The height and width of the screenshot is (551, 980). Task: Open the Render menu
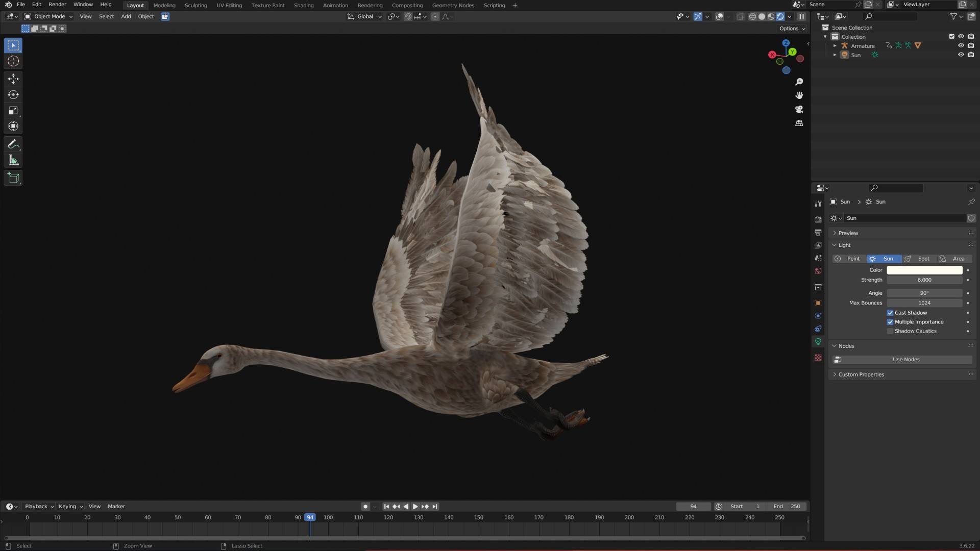click(x=57, y=5)
